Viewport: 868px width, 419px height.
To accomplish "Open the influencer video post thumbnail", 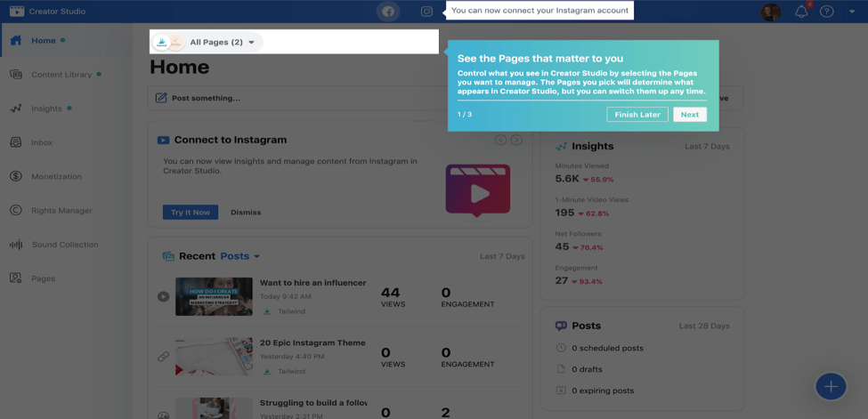I will pyautogui.click(x=214, y=296).
